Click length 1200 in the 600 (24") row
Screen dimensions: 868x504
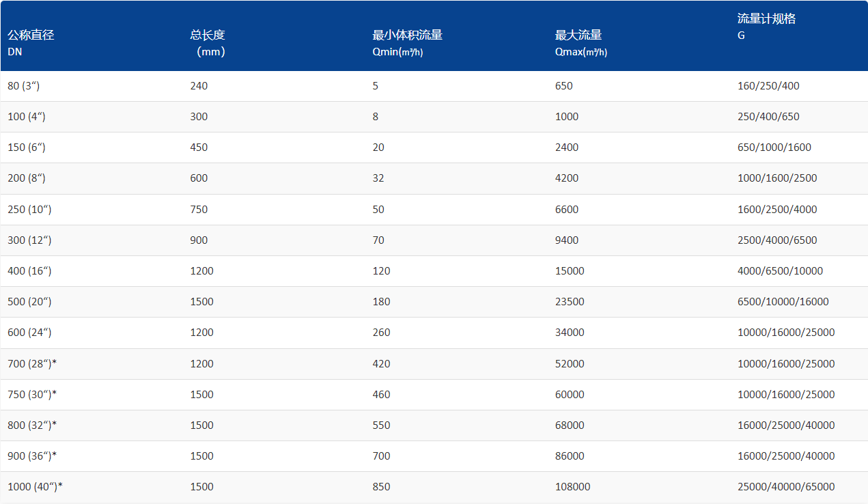coord(201,333)
